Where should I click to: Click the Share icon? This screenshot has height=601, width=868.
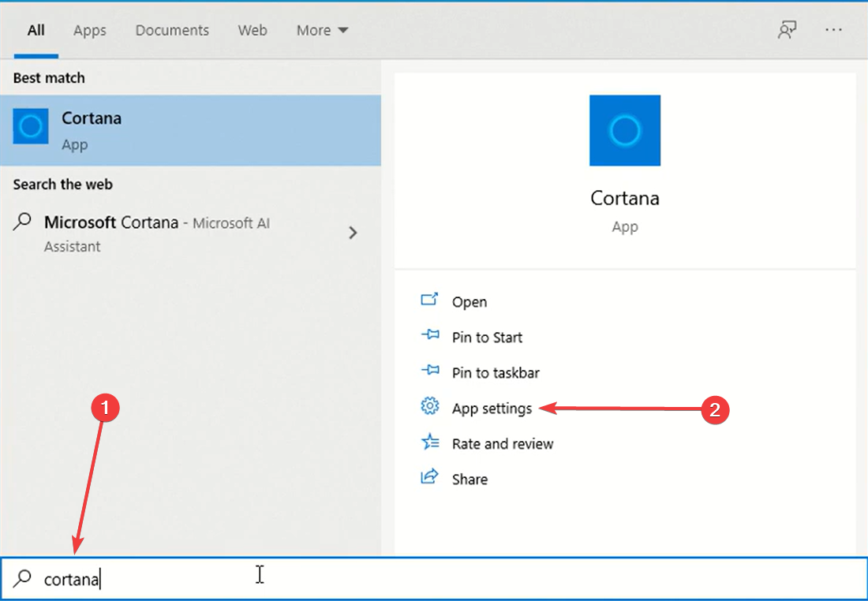429,476
